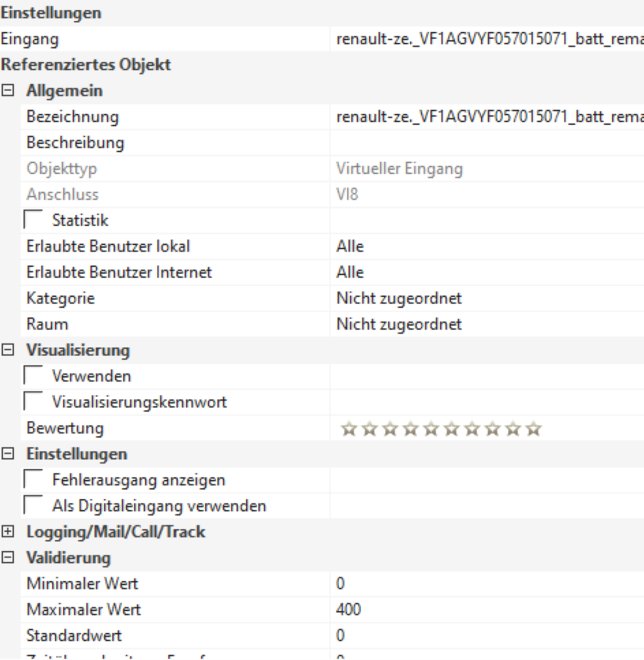Viewport: 644px width, 660px height.
Task: Enable the Statistik checkbox
Action: [x=34, y=220]
